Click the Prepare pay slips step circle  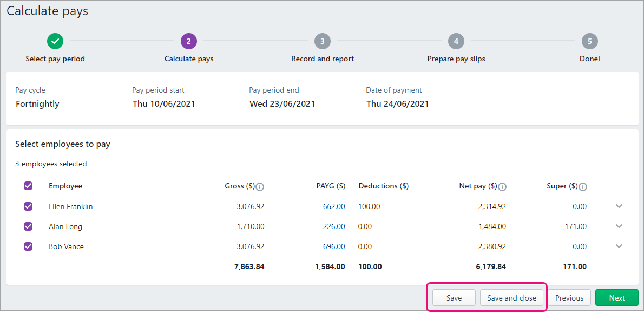[x=456, y=41]
